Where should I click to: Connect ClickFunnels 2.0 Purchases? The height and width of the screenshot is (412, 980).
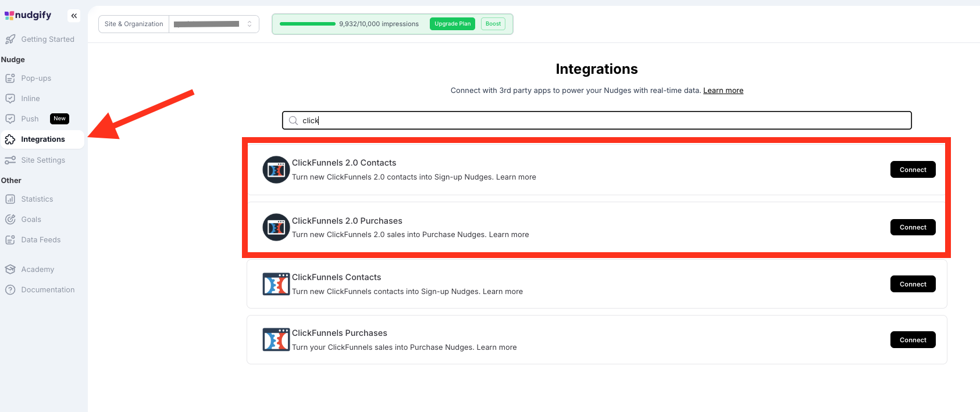[913, 227]
